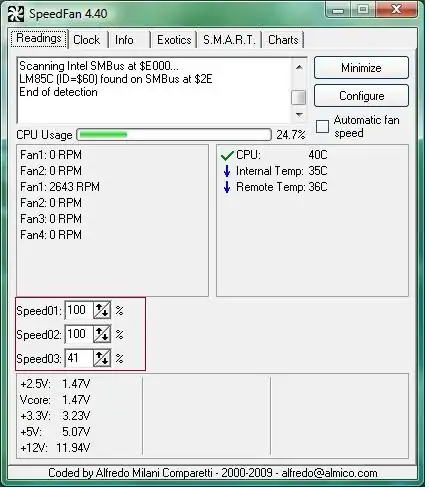The width and height of the screenshot is (429, 490).
Task: Open the Configure dialog
Action: point(361,96)
